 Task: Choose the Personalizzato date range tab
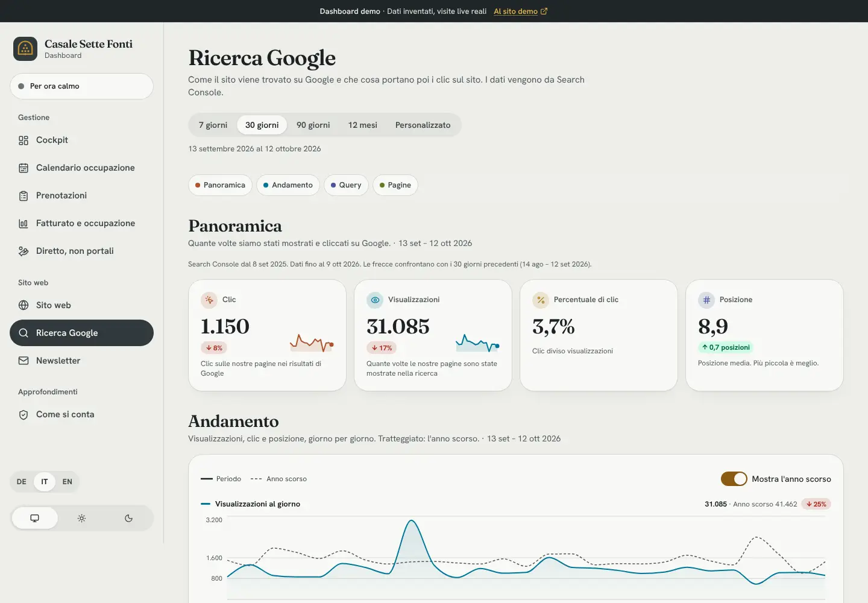coord(423,125)
